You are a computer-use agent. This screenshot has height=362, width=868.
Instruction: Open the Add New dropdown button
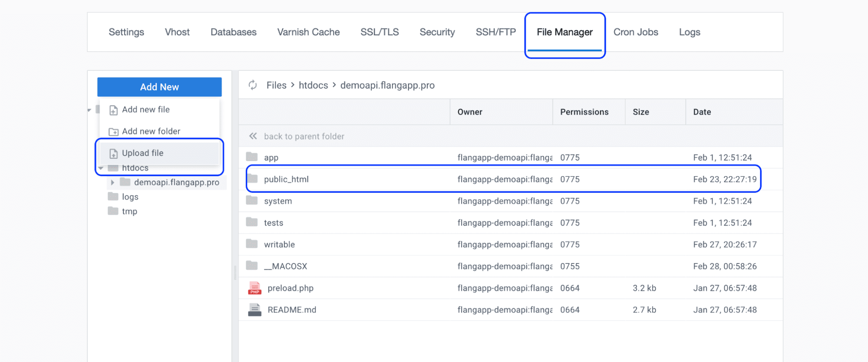click(x=159, y=87)
